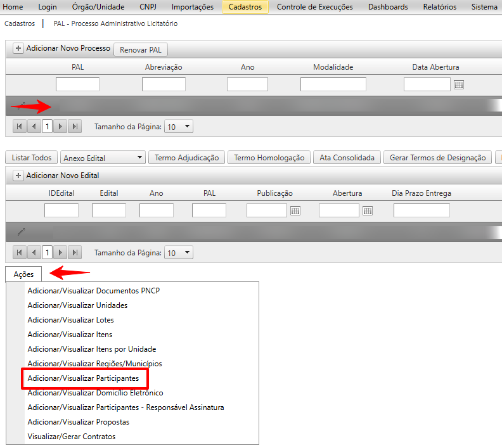Click the pencil edit icon in the Edital row
Screen dimensions: 502x448
pos(22,232)
